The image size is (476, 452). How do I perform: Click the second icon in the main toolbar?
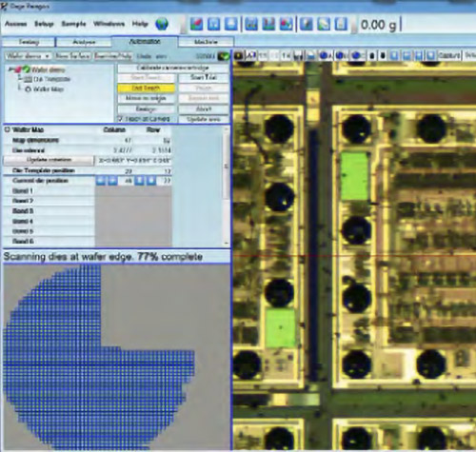pos(213,24)
